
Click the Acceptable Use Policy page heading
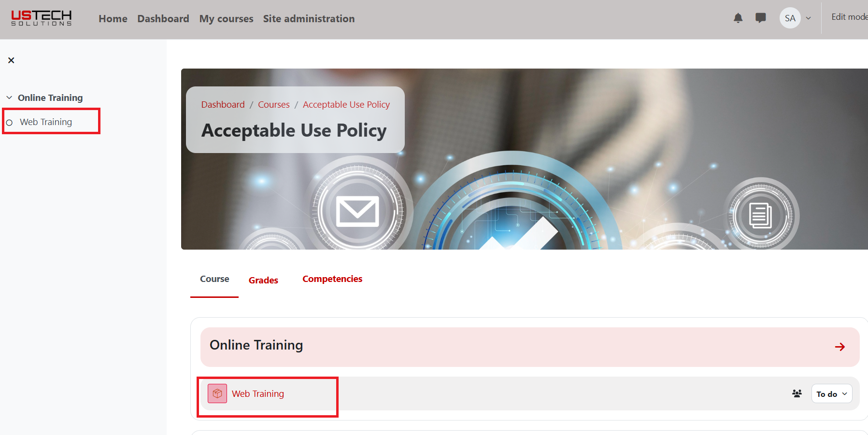coord(294,131)
